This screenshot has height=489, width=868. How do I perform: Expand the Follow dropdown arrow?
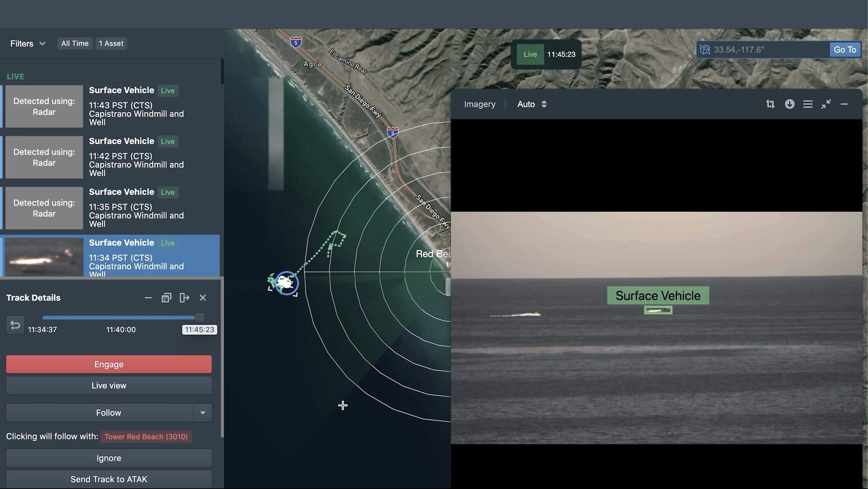(x=203, y=412)
